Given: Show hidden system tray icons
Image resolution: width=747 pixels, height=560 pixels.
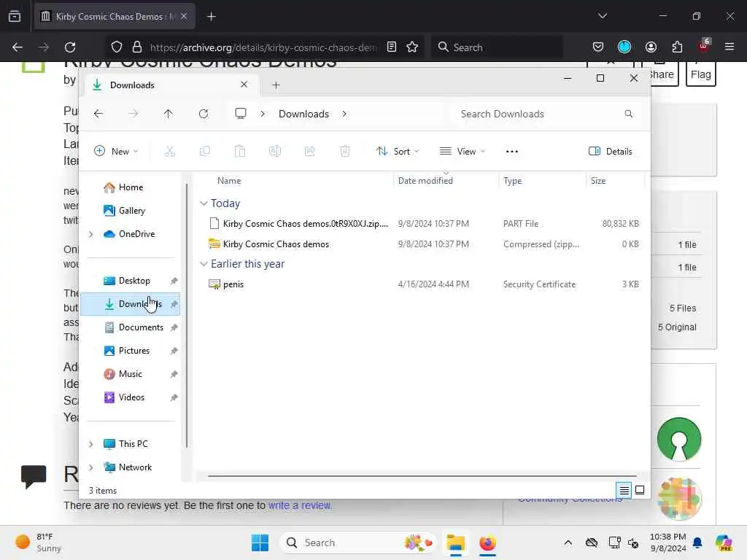Looking at the screenshot, I should (568, 542).
